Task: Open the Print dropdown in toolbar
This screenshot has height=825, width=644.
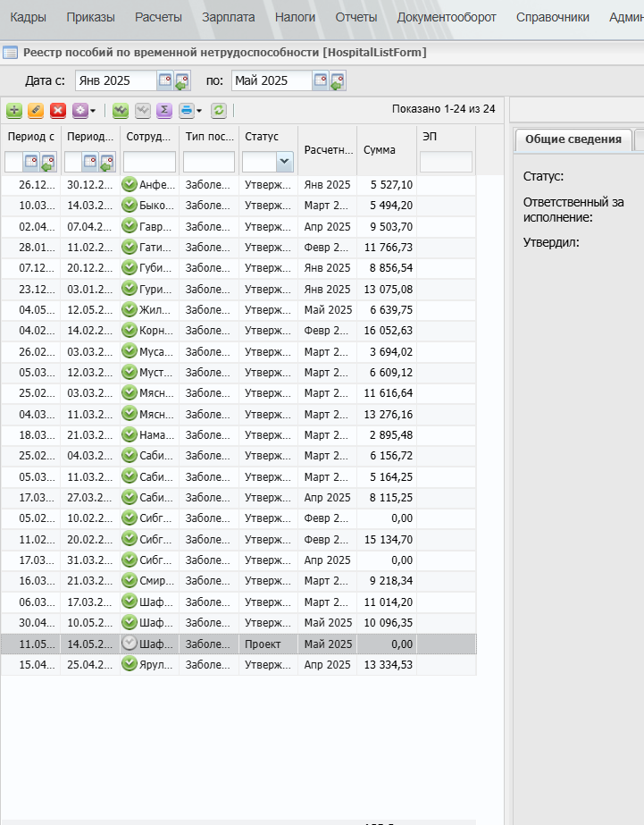Action: point(190,111)
